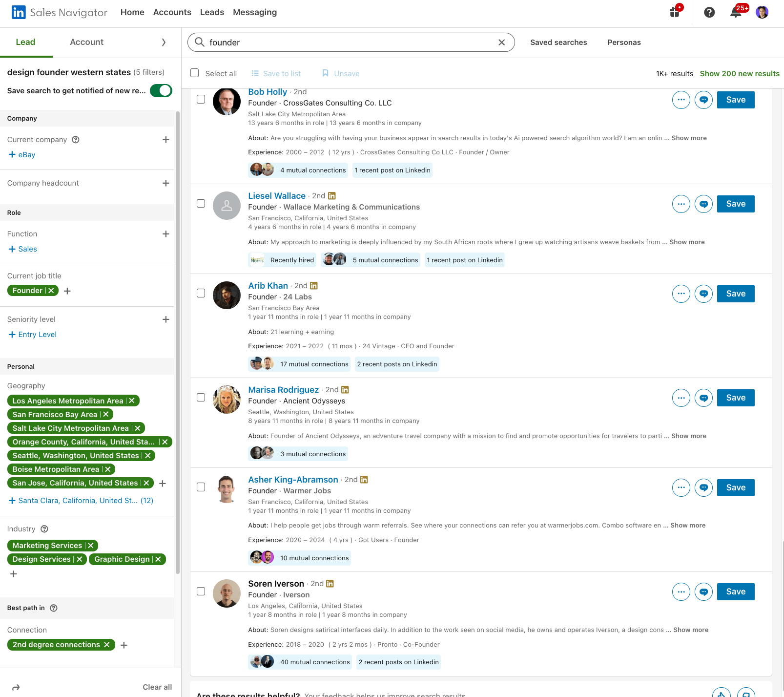
Task: Open Personas
Action: click(624, 42)
